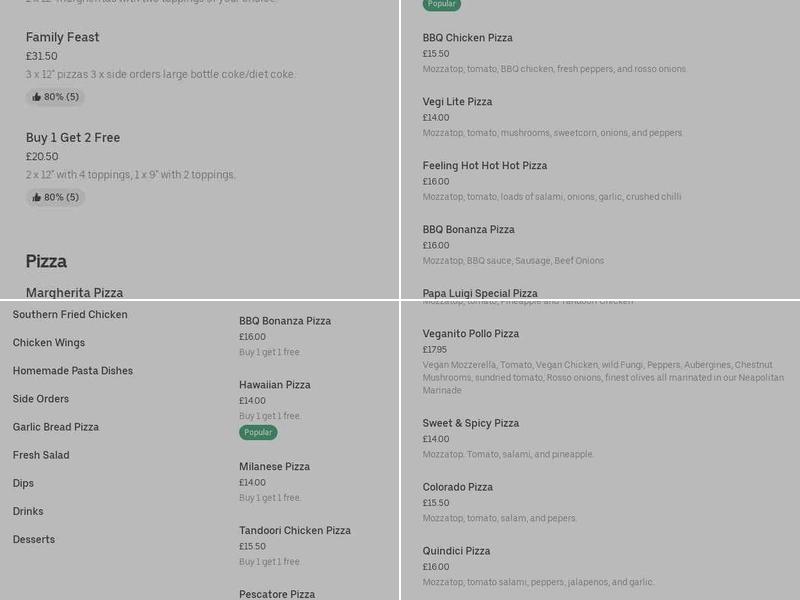Viewport: 800px width, 600px height.
Task: Select the Fresh Salad category
Action: 41,454
